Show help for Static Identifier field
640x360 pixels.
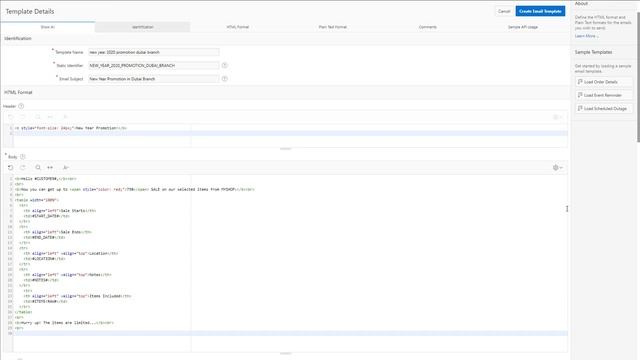(224, 65)
